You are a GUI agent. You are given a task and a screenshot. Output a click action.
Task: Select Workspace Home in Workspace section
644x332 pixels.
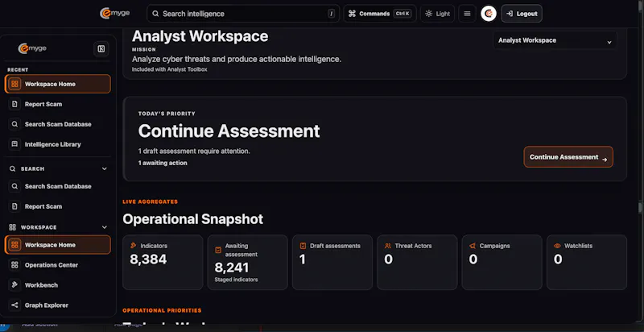[x=58, y=245]
